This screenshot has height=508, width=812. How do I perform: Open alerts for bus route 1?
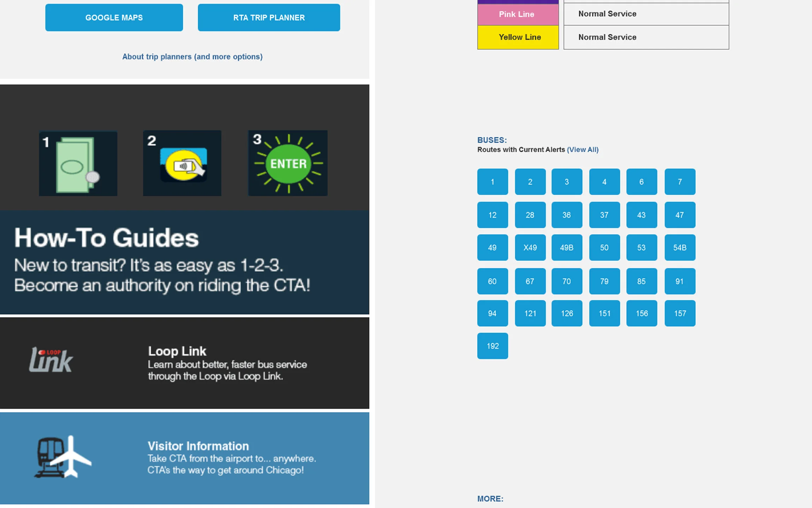492,182
